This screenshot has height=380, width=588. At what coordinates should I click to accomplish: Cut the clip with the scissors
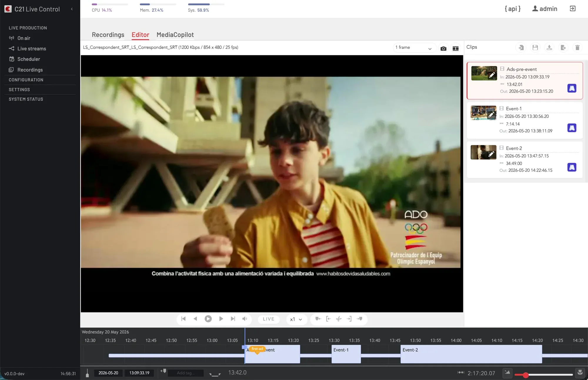[x=339, y=319]
